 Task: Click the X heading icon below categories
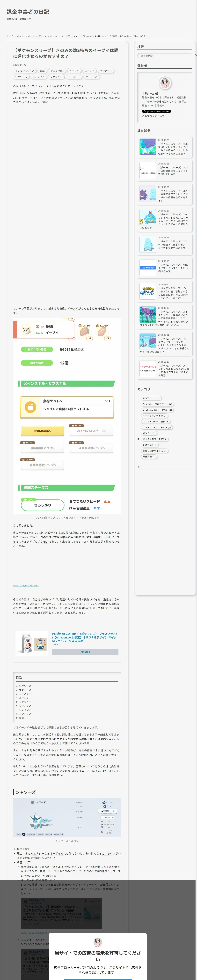pos(139,467)
